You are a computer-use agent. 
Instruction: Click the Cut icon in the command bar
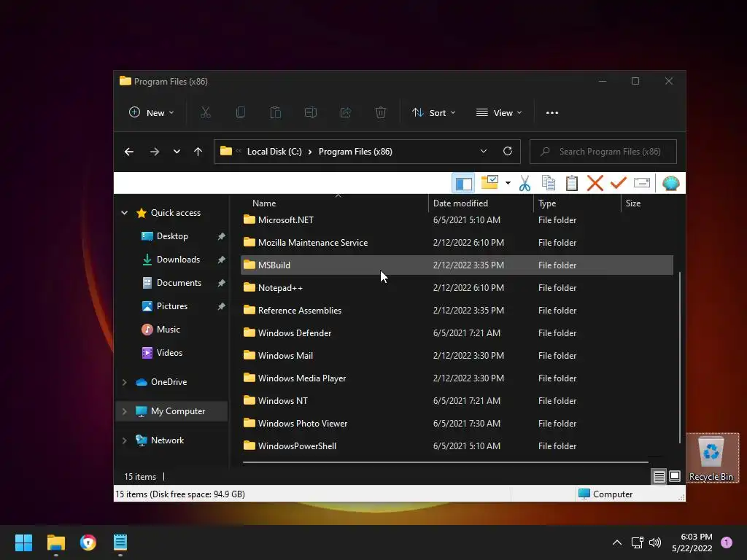click(205, 113)
